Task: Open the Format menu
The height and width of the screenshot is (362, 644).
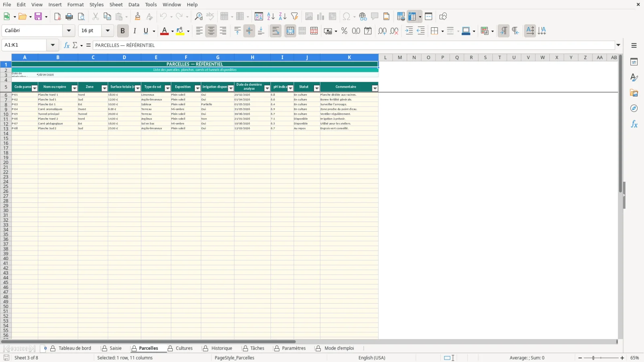Action: (x=75, y=4)
